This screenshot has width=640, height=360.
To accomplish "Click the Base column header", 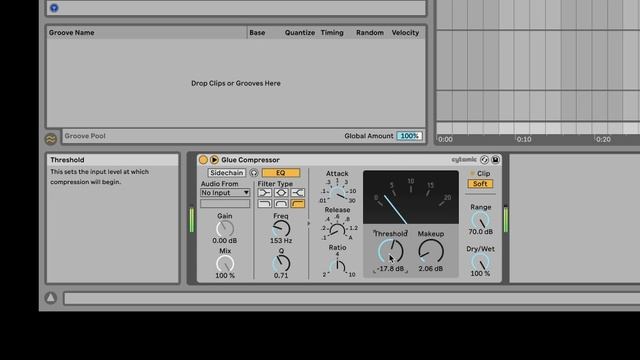I will click(257, 33).
